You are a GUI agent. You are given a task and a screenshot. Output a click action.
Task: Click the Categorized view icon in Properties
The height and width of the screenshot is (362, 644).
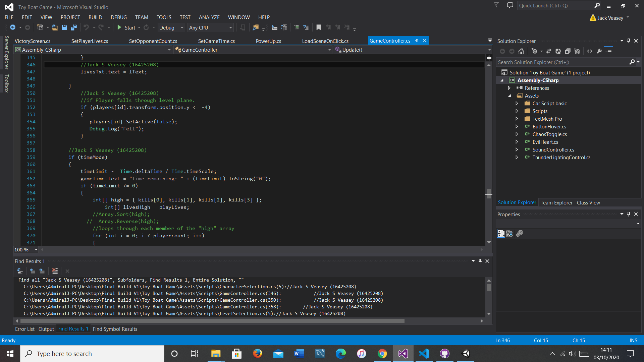pyautogui.click(x=501, y=234)
